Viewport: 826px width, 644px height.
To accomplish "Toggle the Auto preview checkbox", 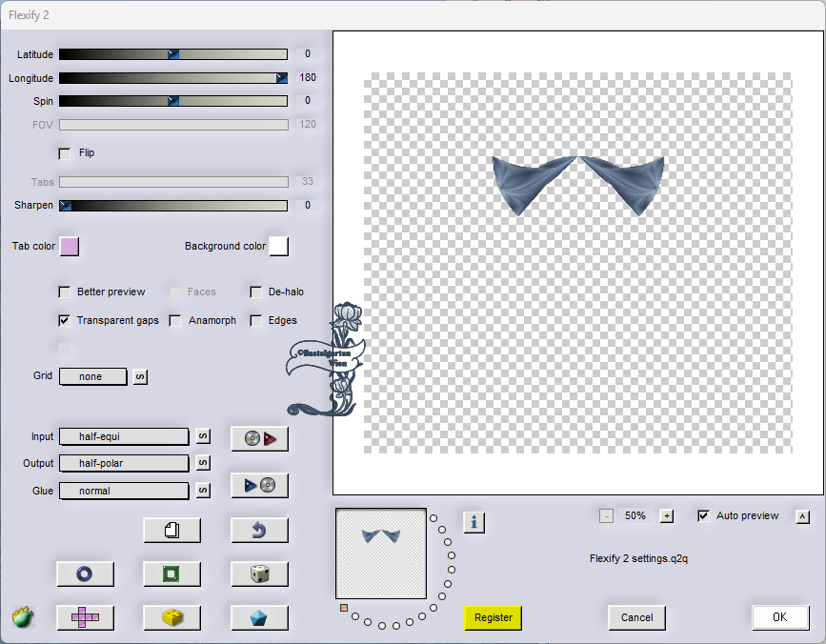I will click(x=704, y=516).
